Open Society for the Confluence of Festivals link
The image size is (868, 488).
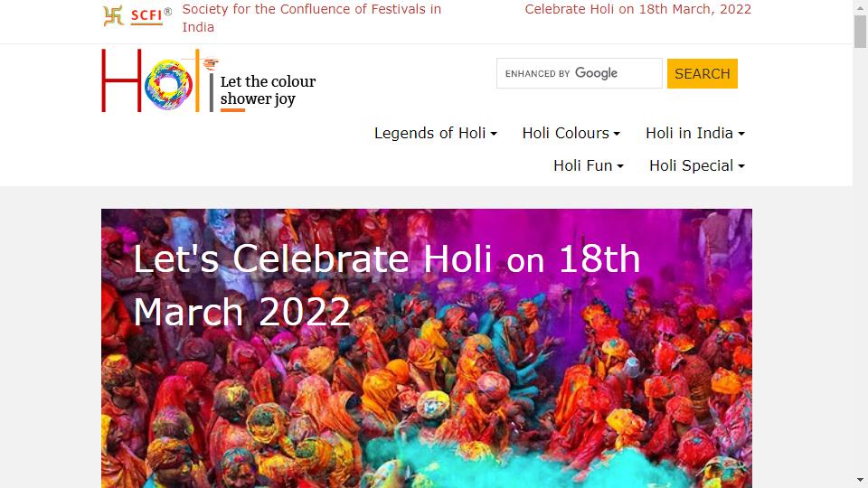(x=312, y=18)
